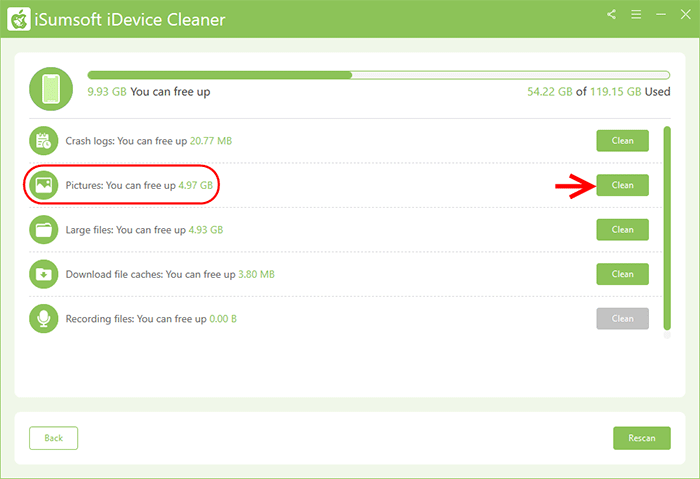Click 'Recording files: You can free up' text
Viewport: 700px width, 479px height.
[136, 319]
